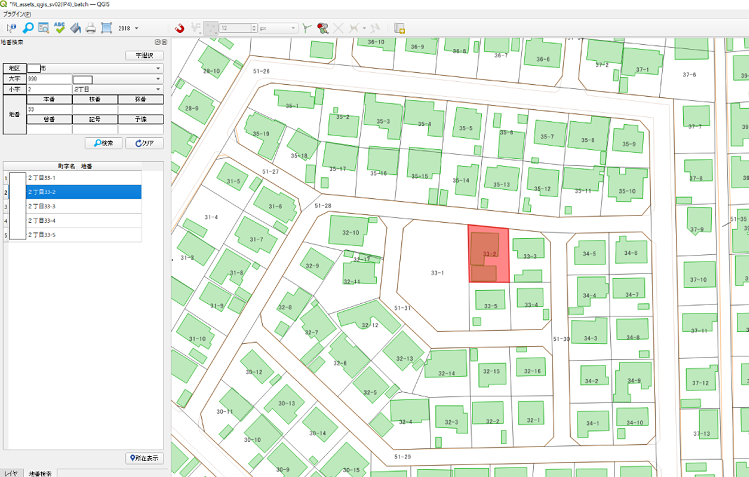Viewport: 749px width, 477px height.
Task: Switch to the レイヤ tab
Action: 10,471
